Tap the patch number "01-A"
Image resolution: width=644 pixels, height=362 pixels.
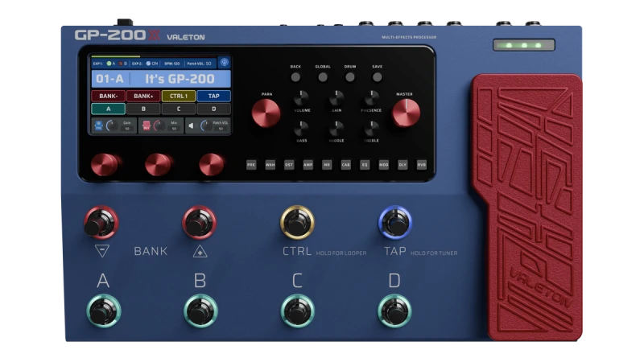pyautogui.click(x=109, y=79)
